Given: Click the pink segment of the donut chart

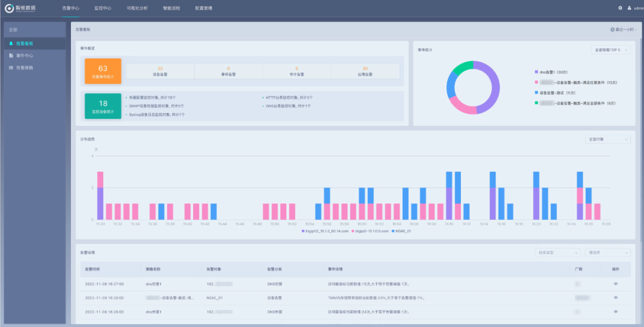Looking at the screenshot, I should (462, 106).
